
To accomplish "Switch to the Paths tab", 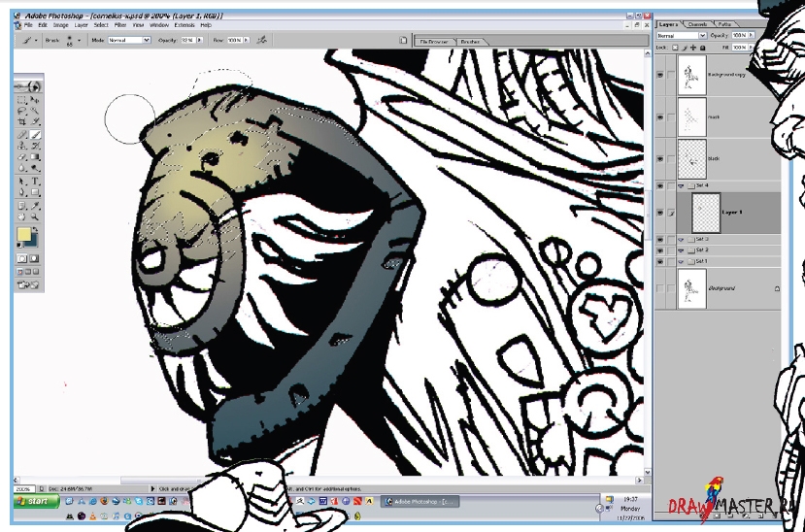I will coord(724,24).
